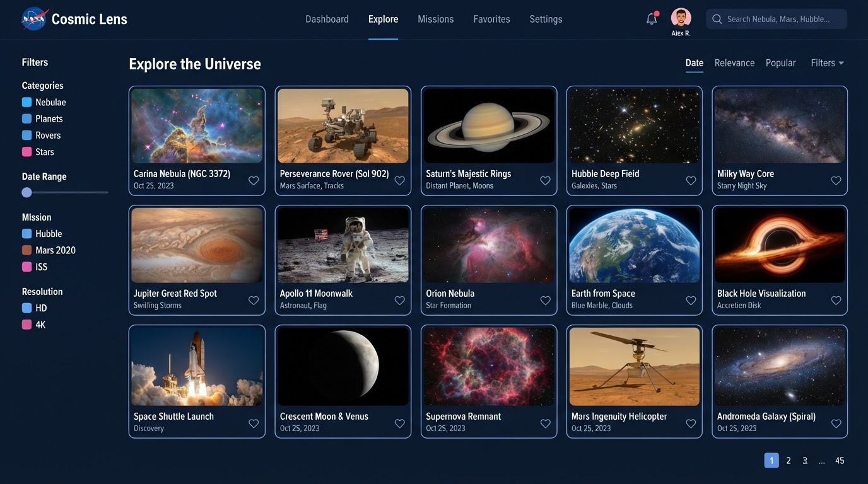Click the Milky Way Core title
Image resolution: width=868 pixels, height=484 pixels.
(746, 174)
